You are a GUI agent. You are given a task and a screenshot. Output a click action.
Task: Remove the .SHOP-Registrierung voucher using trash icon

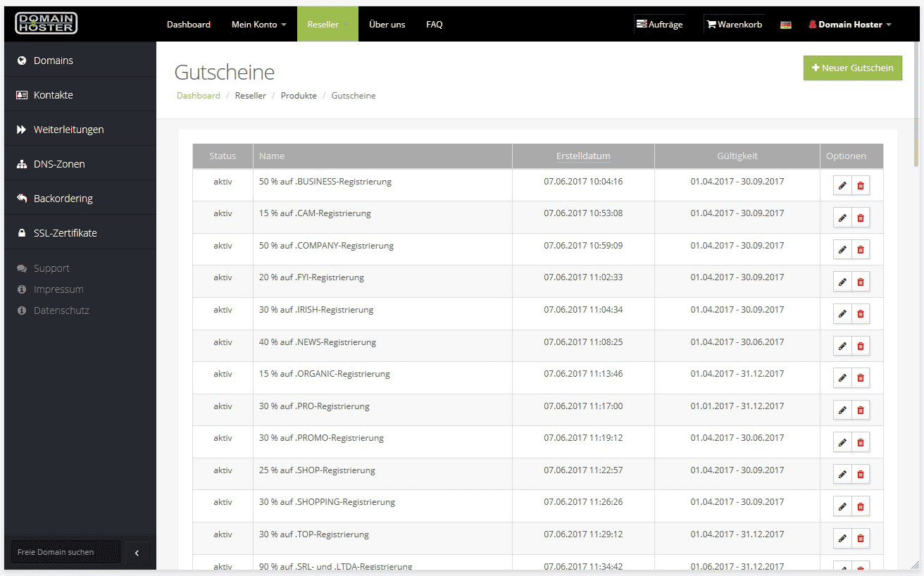861,475
